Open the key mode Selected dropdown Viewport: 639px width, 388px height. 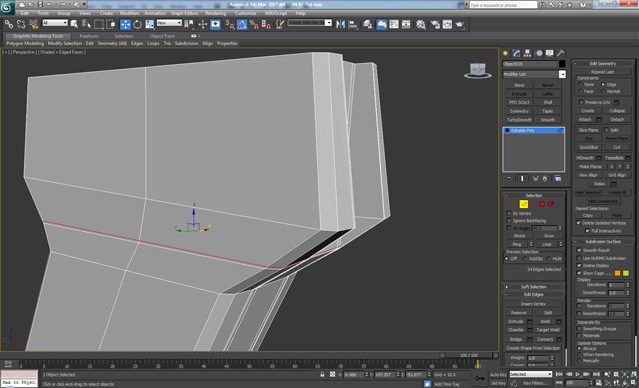coord(531,374)
